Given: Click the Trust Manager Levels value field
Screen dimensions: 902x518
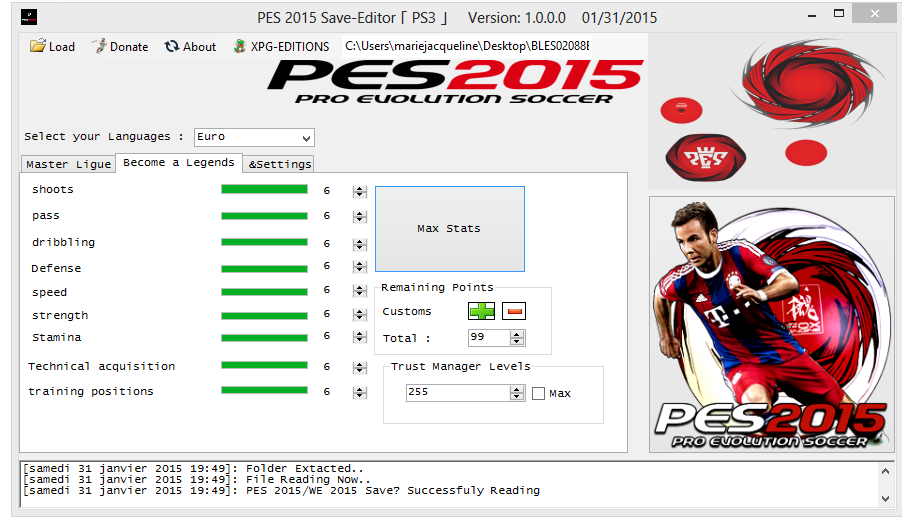Looking at the screenshot, I should click(457, 393).
